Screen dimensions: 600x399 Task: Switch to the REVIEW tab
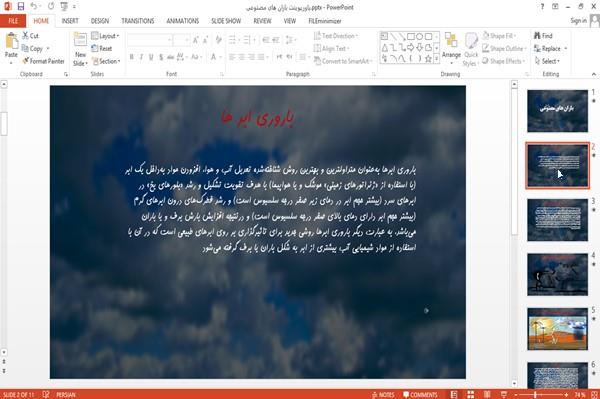tap(262, 21)
